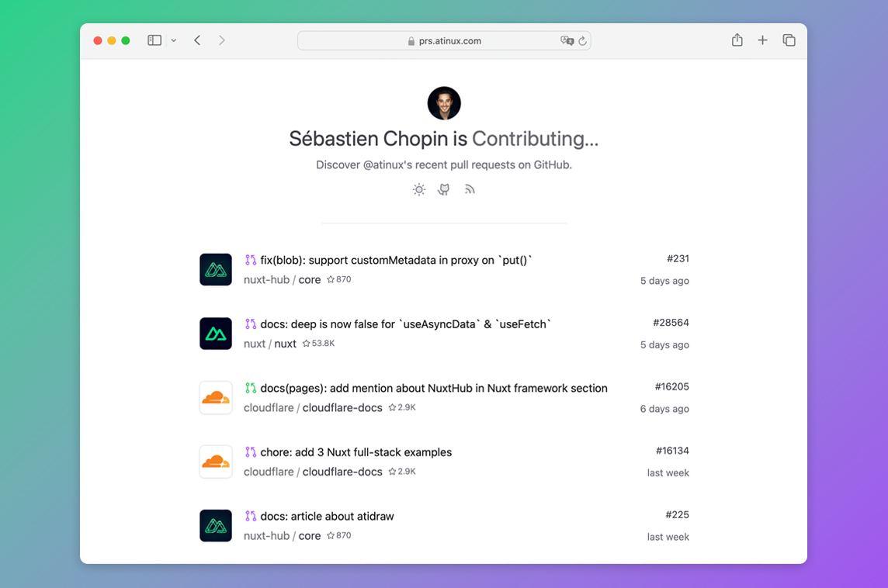The image size is (888, 588).
Task: Click nuxt-hub logo beside the fix(blob) PR
Action: [216, 269]
